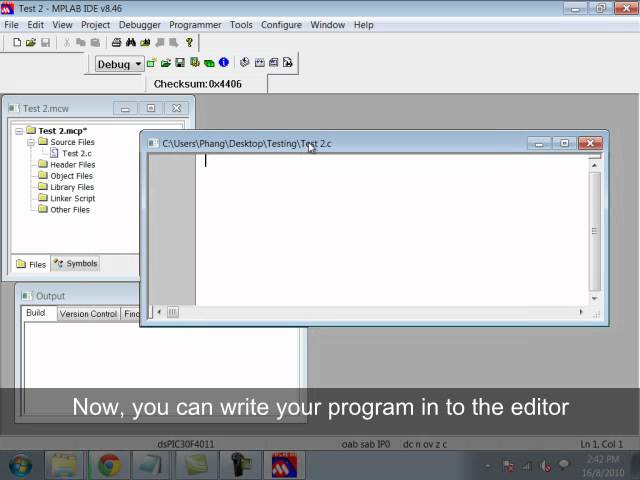Select the Build tab in Output
Image resolution: width=640 pixels, height=480 pixels.
tap(36, 313)
